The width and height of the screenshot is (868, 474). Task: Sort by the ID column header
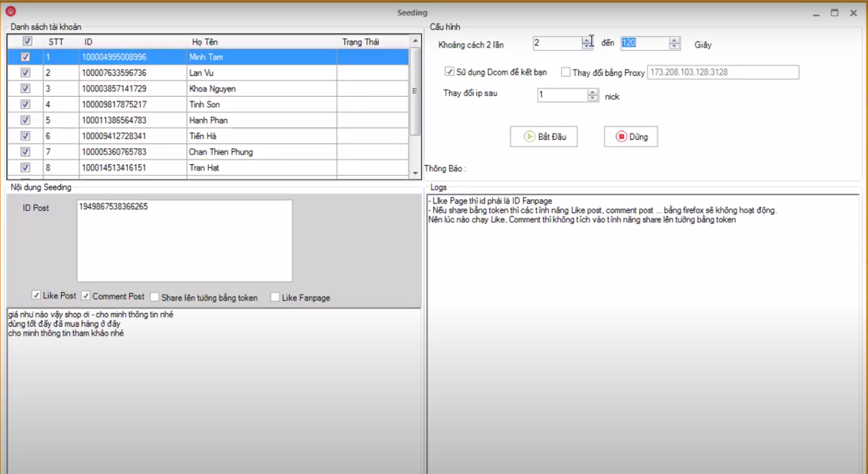pos(133,42)
